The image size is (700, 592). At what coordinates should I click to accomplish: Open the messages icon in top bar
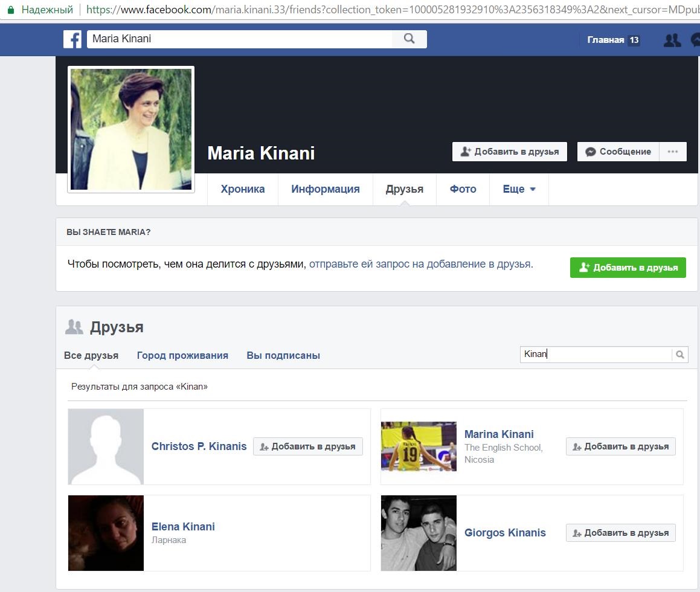click(696, 40)
